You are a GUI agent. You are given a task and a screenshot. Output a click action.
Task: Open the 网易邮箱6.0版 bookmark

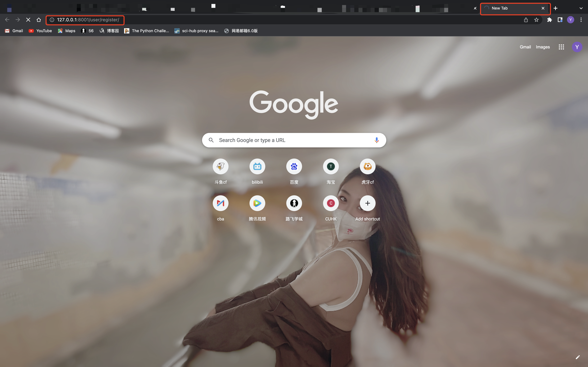click(241, 31)
